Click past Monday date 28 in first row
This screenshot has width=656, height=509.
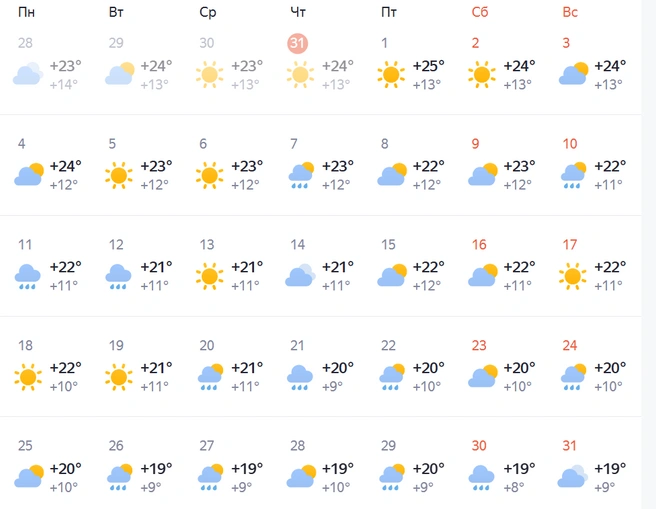click(x=25, y=43)
